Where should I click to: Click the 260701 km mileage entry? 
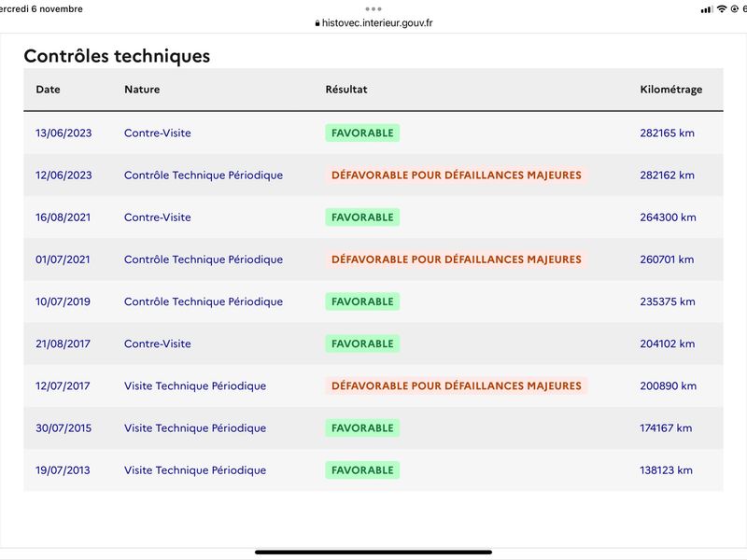click(667, 259)
